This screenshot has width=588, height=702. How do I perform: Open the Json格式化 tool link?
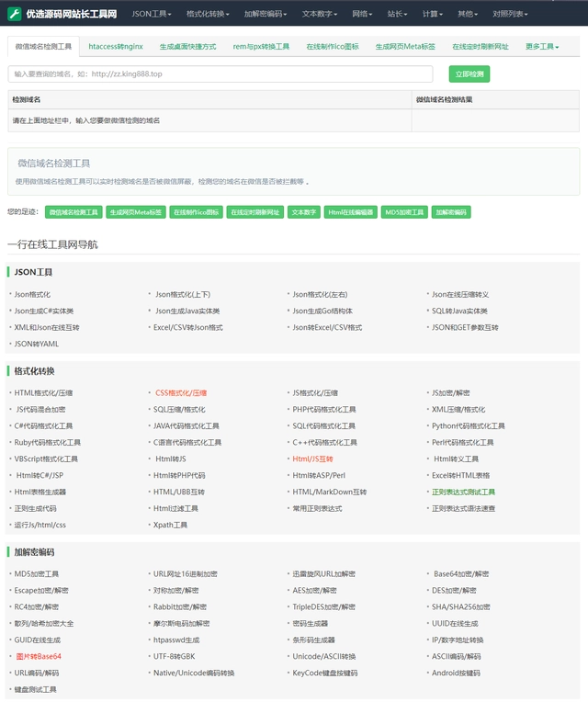click(32, 295)
